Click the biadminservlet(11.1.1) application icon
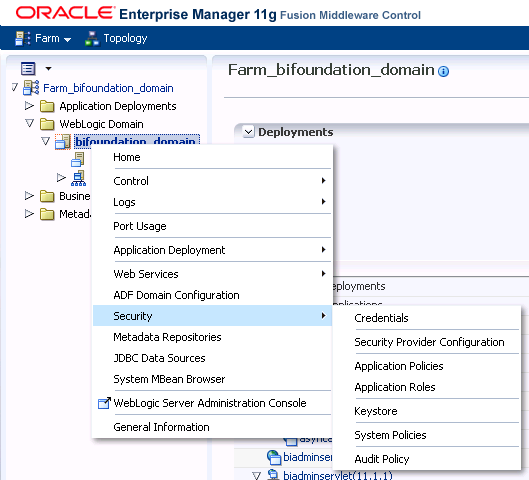The width and height of the screenshot is (529, 480). point(273,475)
